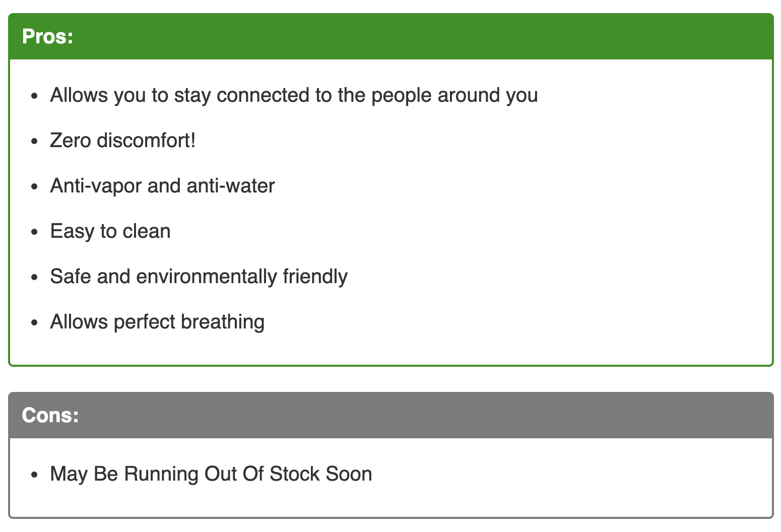Click the gray Cons: header
The width and height of the screenshot is (781, 532).
pos(390,415)
